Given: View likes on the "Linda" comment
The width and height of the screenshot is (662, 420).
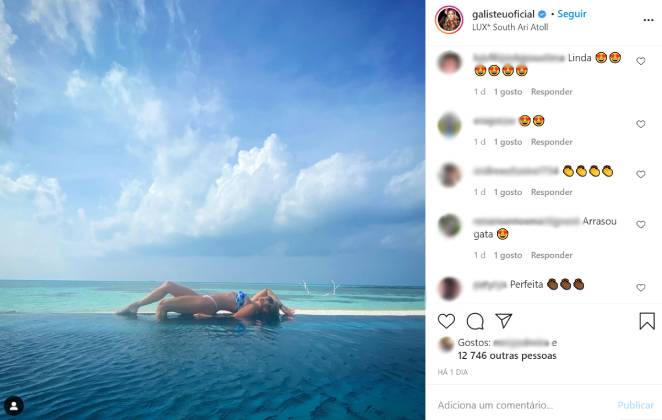Looking at the screenshot, I should pyautogui.click(x=508, y=92).
